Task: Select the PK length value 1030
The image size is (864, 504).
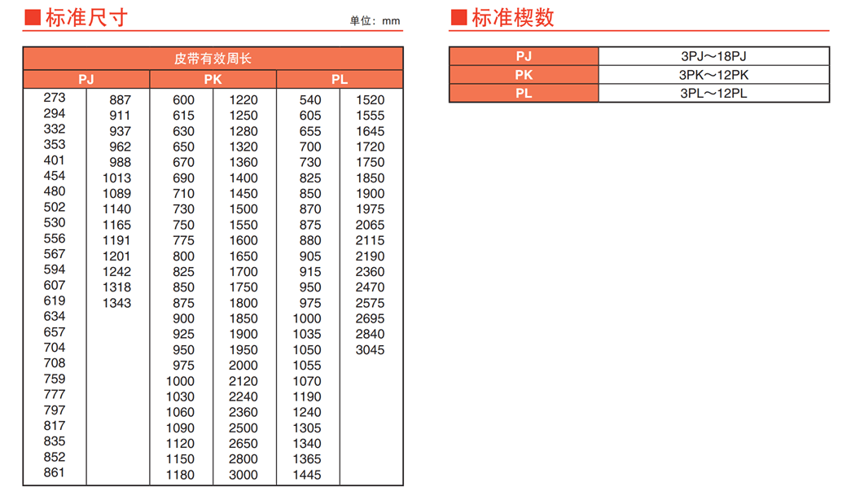Action: 180,397
